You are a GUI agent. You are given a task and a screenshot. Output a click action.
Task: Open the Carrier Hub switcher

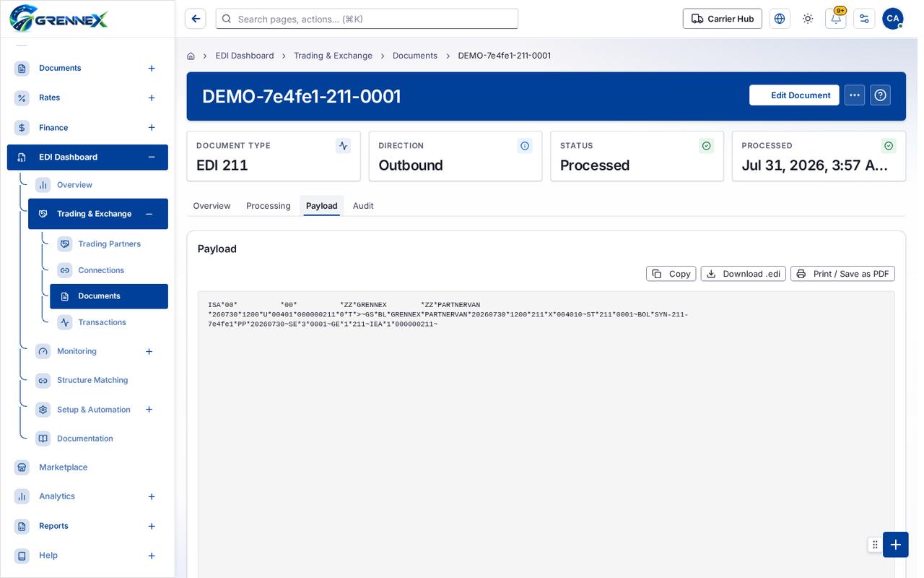tap(723, 19)
